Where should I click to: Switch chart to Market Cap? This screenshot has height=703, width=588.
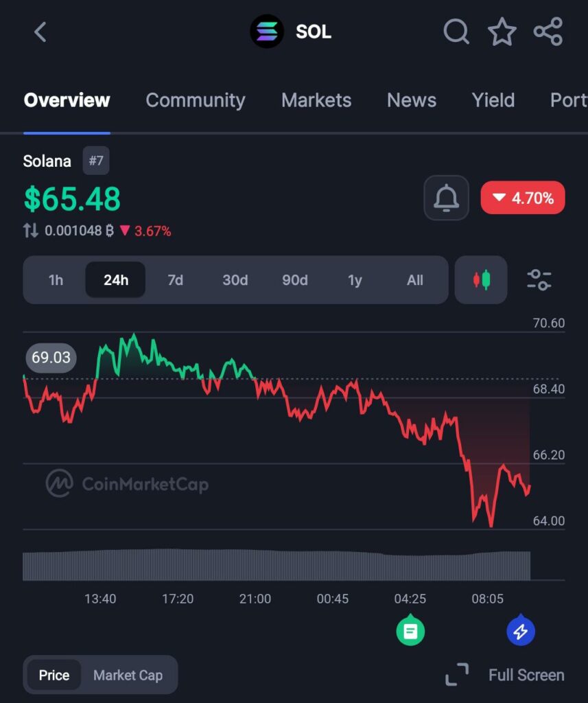pos(128,675)
